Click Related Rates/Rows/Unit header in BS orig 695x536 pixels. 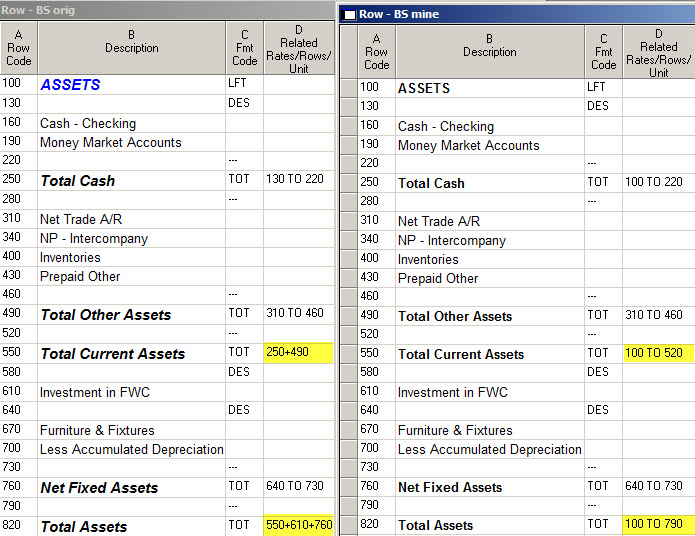tap(299, 48)
